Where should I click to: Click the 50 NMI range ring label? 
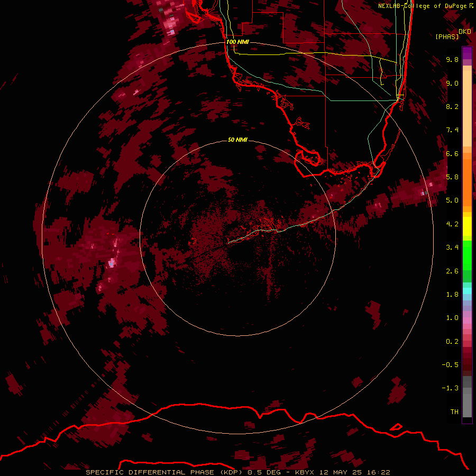pos(237,140)
